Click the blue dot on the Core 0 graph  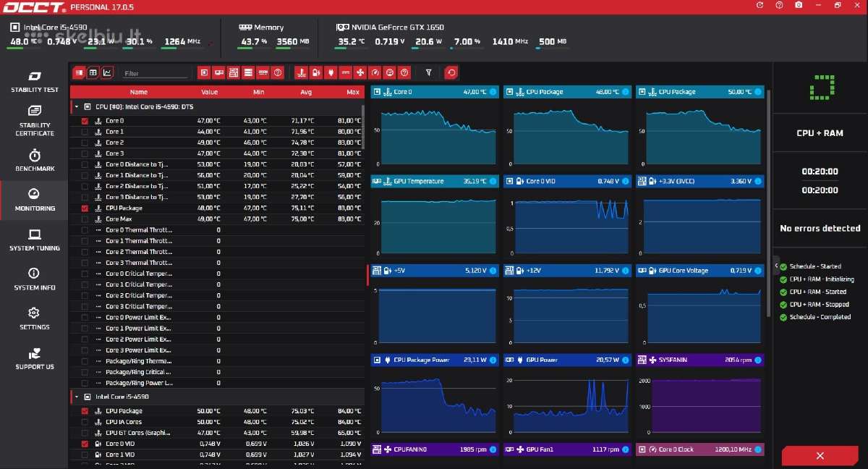coord(493,92)
